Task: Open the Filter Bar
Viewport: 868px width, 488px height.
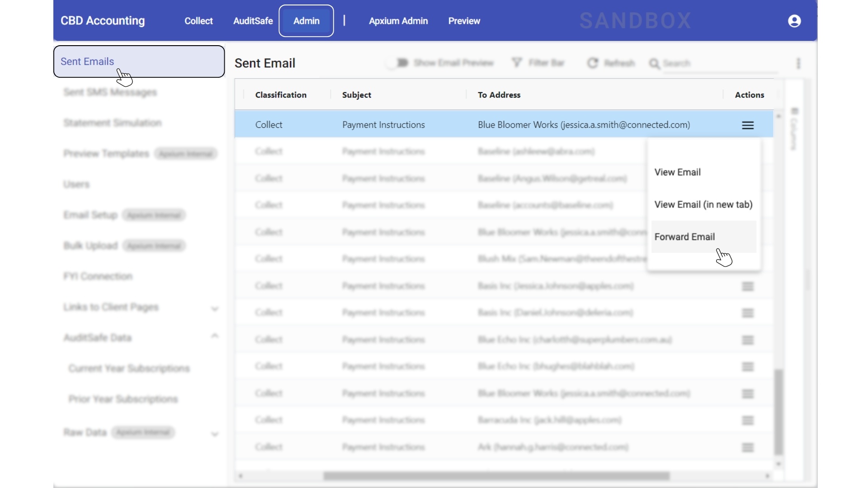Action: 539,63
